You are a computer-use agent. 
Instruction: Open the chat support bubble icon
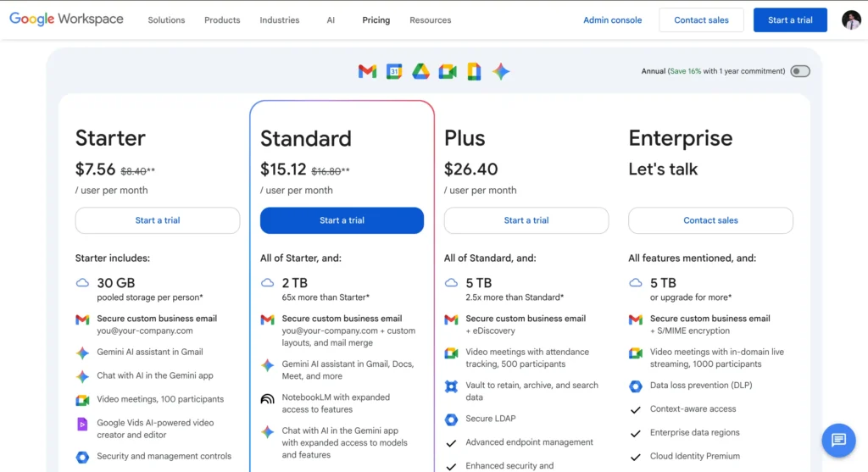click(838, 440)
